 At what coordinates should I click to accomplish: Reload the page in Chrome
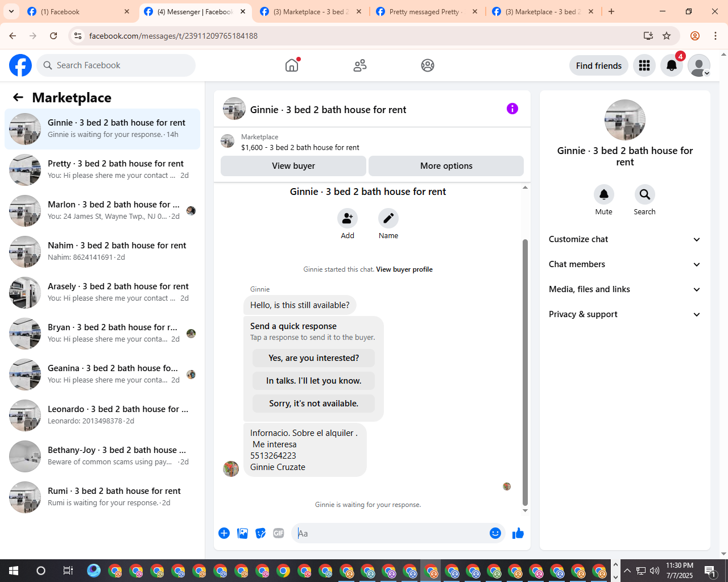[53, 36]
